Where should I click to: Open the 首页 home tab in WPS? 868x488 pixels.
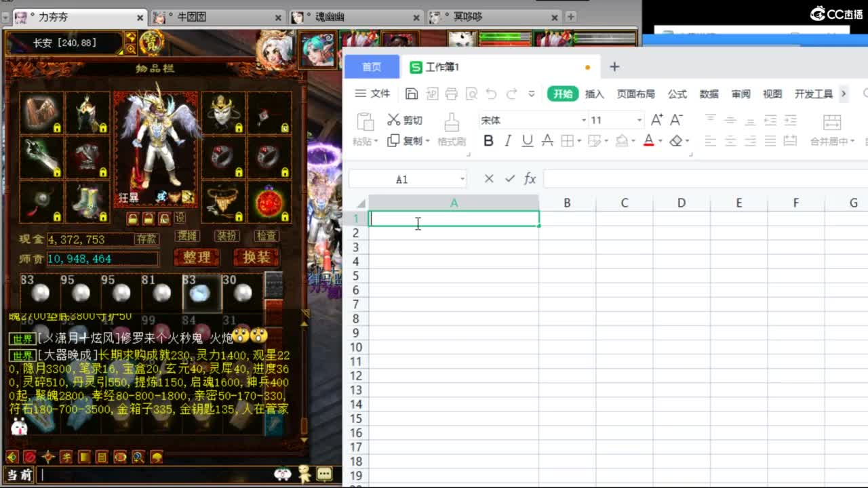[372, 66]
